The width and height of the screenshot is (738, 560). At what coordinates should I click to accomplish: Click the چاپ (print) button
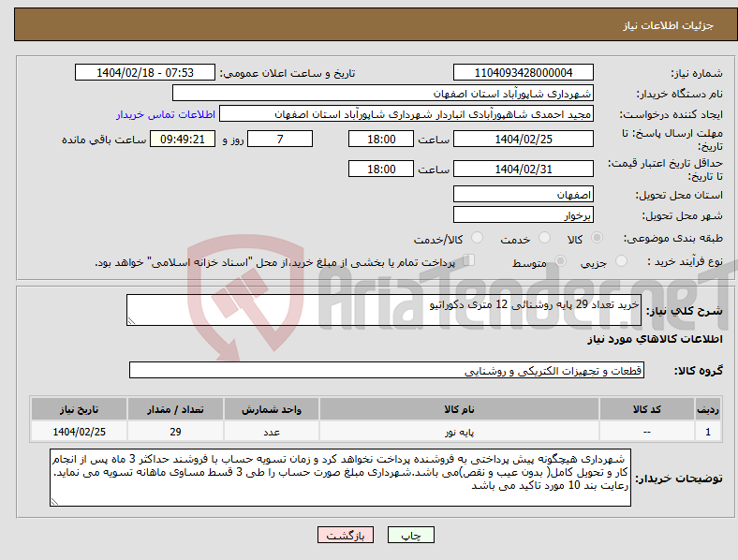pyautogui.click(x=410, y=535)
